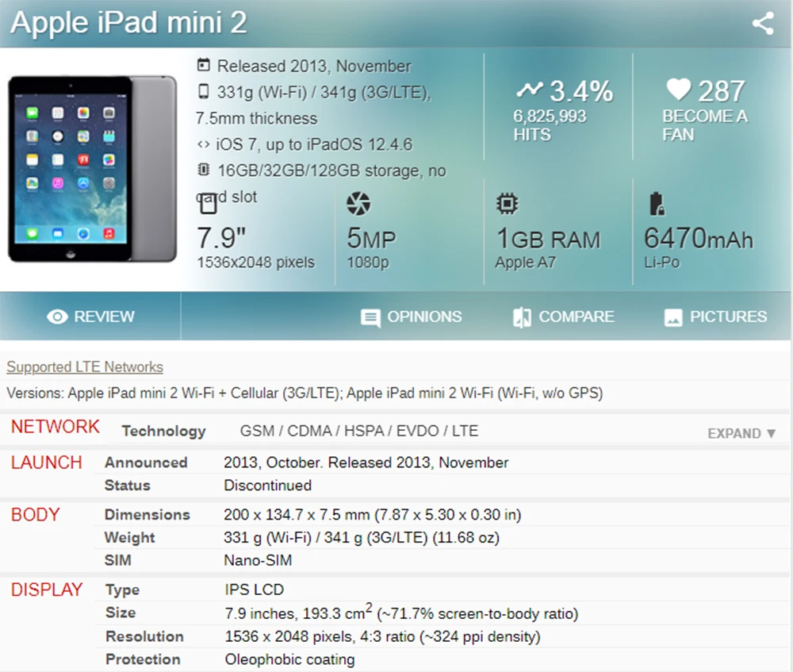Click the 200 x 134.7 x 7.5 mm dimensions value

[x=372, y=515]
